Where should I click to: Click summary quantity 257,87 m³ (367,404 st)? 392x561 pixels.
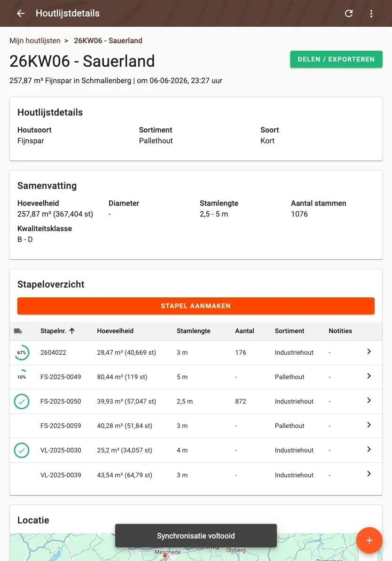pyautogui.click(x=55, y=214)
